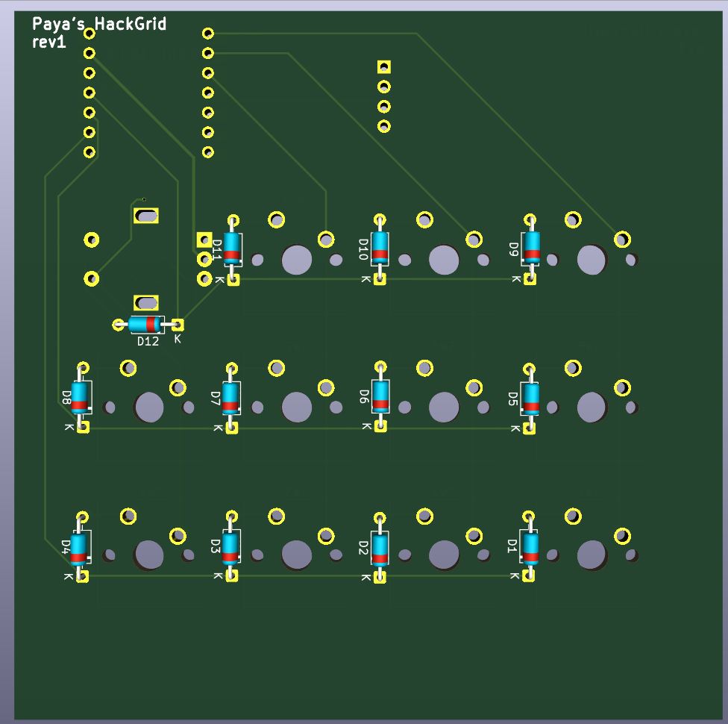Screen dimensions: 728x724
Task: Select the D7 diode component
Action: (230, 399)
